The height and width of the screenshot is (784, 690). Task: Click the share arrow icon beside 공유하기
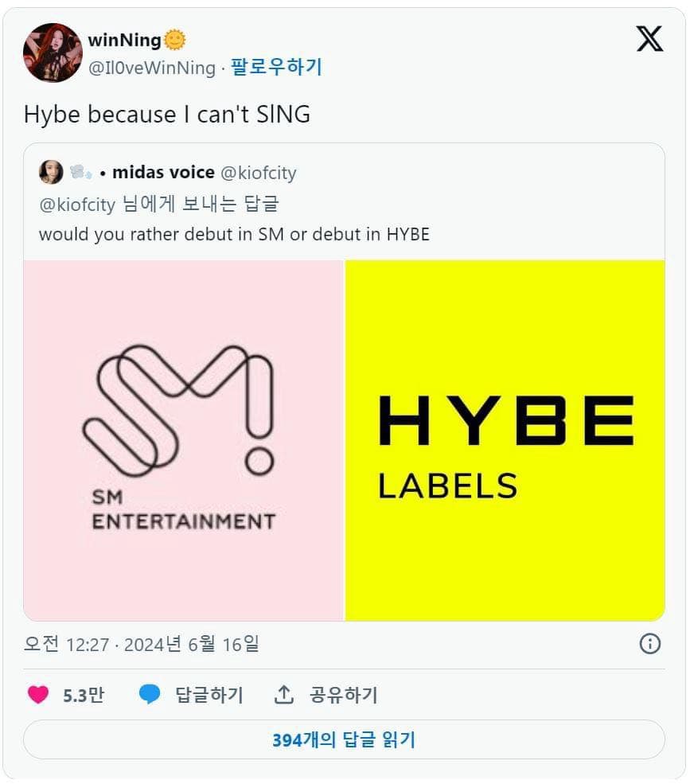coord(285,694)
